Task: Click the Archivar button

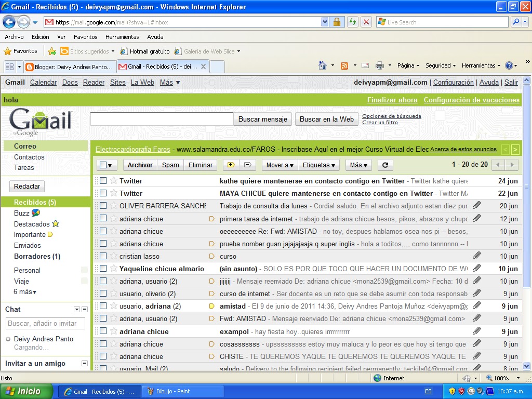Action: coord(140,165)
